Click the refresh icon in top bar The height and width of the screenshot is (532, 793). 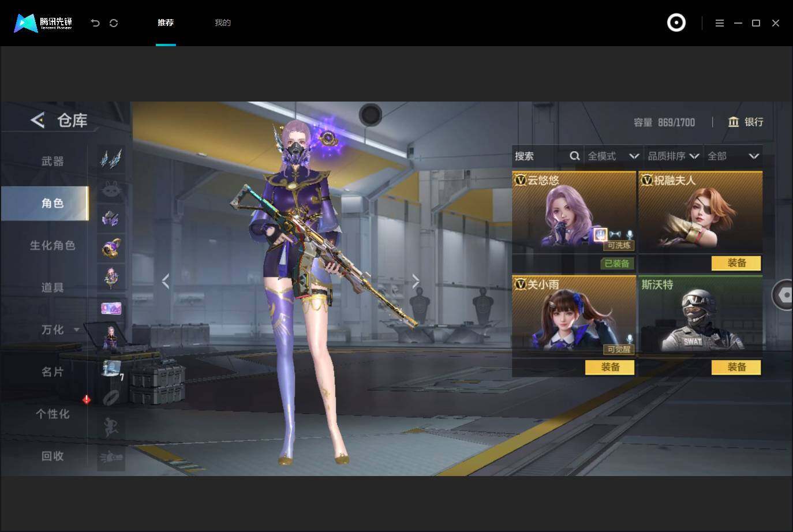point(114,23)
